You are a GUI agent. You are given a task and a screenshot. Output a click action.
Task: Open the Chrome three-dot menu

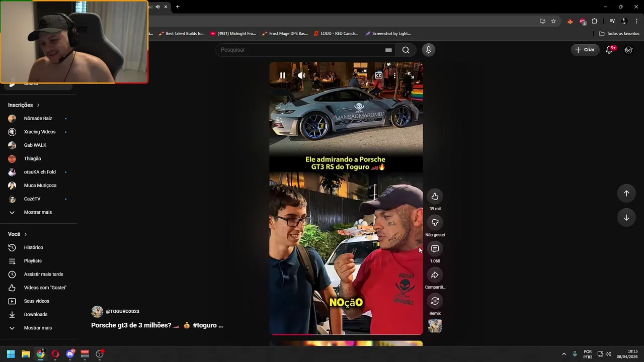click(x=637, y=21)
